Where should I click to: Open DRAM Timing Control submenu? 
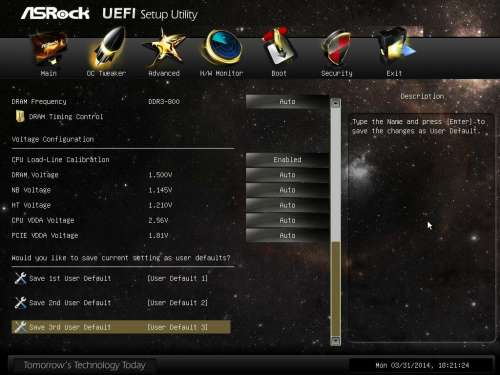tap(66, 117)
